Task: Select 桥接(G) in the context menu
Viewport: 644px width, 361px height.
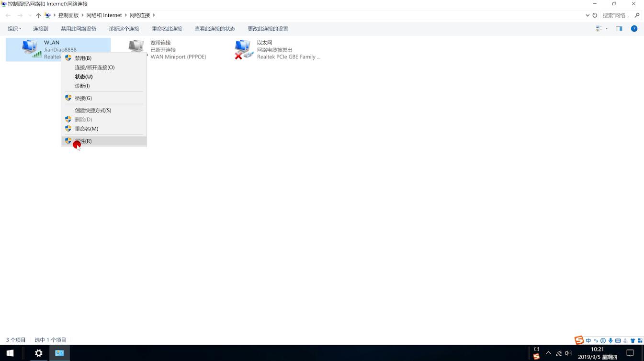Action: coord(104,98)
